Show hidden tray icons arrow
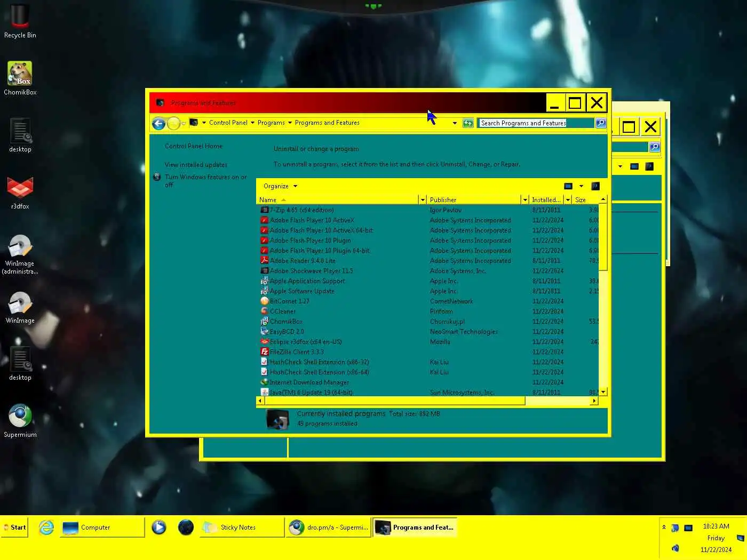This screenshot has width=747, height=560. pyautogui.click(x=664, y=527)
